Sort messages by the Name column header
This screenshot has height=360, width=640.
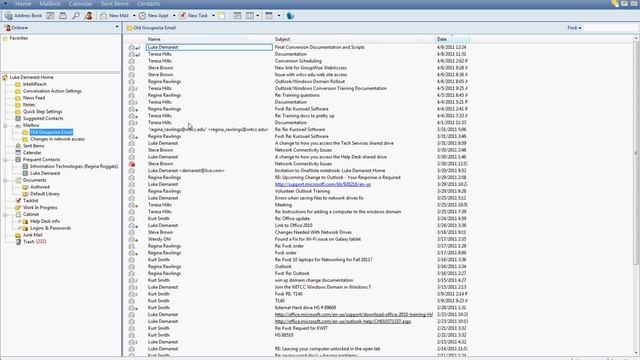154,39
